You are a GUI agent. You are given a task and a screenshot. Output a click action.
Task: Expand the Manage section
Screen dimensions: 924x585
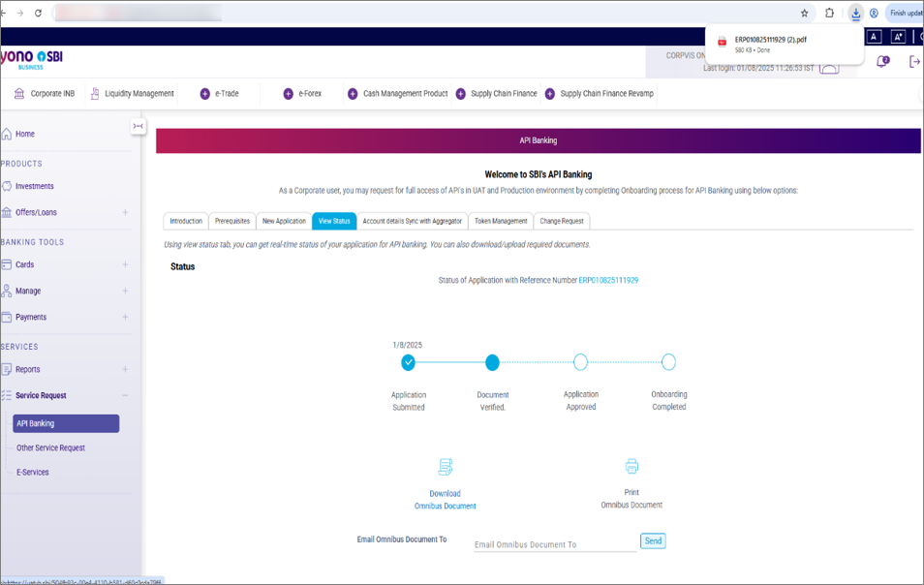point(125,291)
